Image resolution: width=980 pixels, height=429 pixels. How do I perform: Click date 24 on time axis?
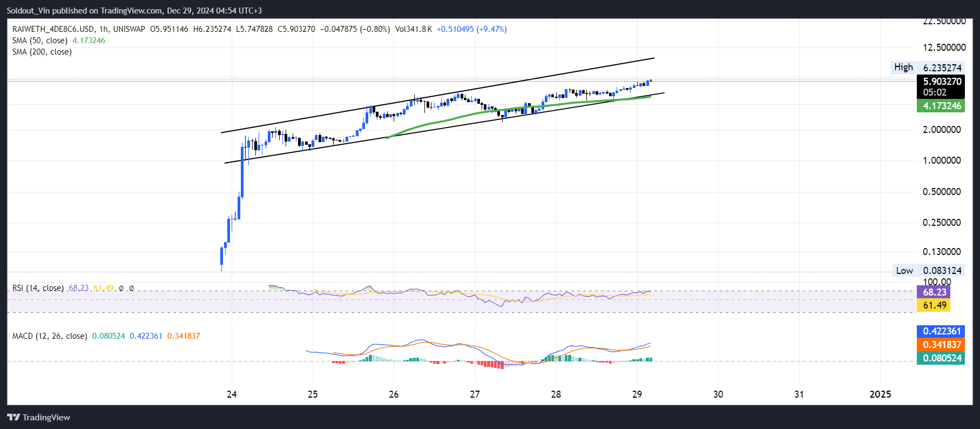232,394
